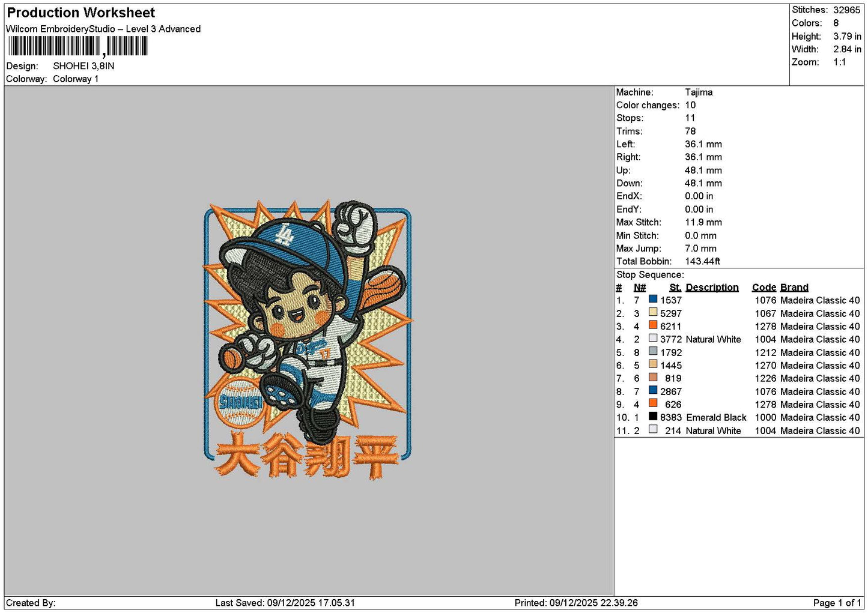This screenshot has width=868, height=613.
Task: Click the Shohei embroidery design preview
Action: click(308, 340)
